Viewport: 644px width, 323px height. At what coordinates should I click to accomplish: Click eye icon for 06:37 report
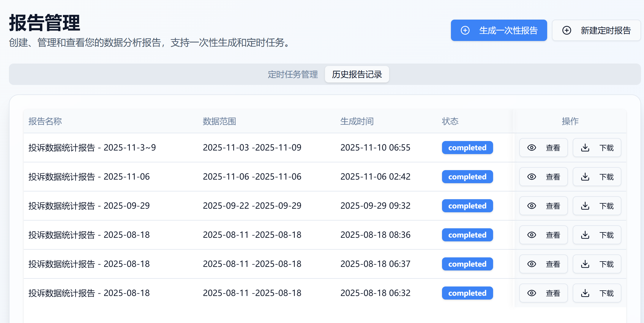pos(531,264)
